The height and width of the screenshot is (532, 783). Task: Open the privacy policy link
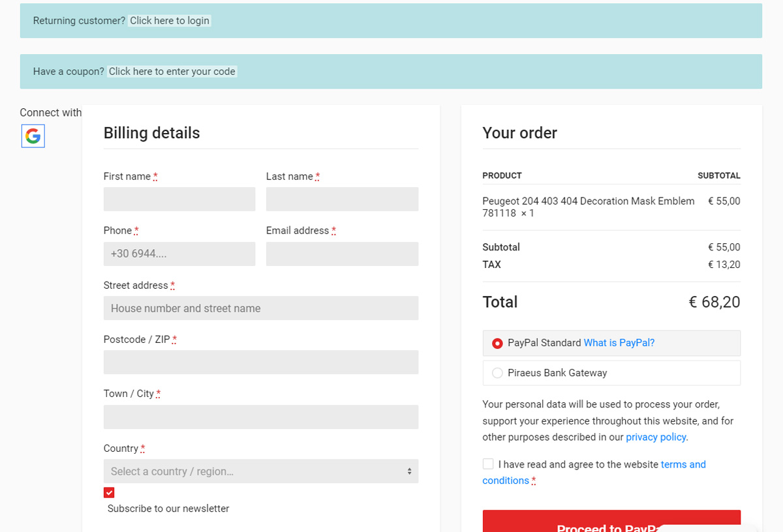click(655, 437)
